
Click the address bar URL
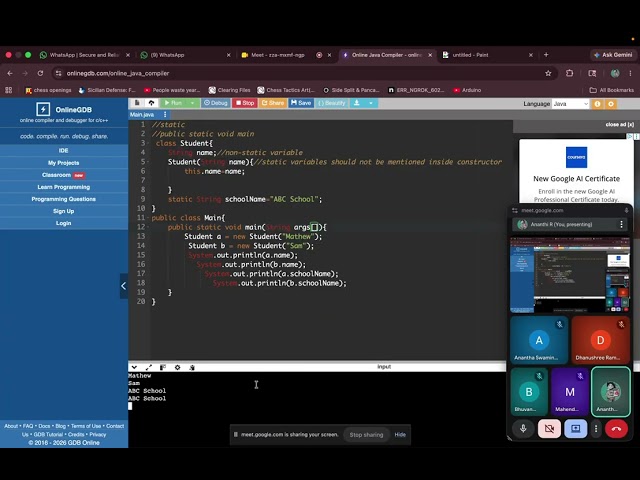pos(118,73)
